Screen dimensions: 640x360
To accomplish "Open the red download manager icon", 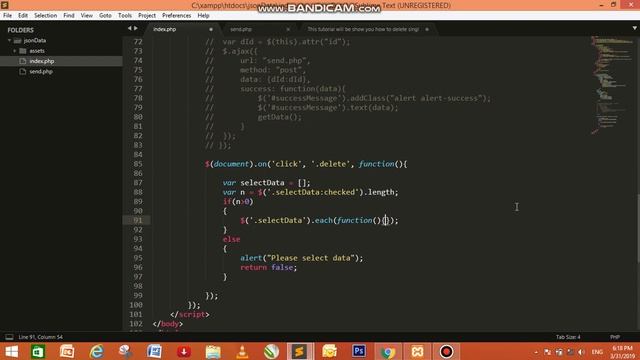I will coord(184,351).
